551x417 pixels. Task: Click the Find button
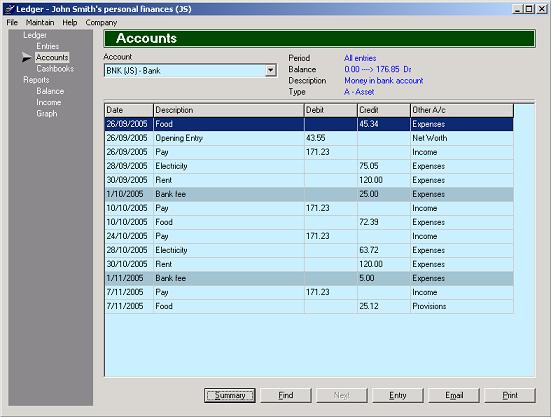tap(286, 396)
